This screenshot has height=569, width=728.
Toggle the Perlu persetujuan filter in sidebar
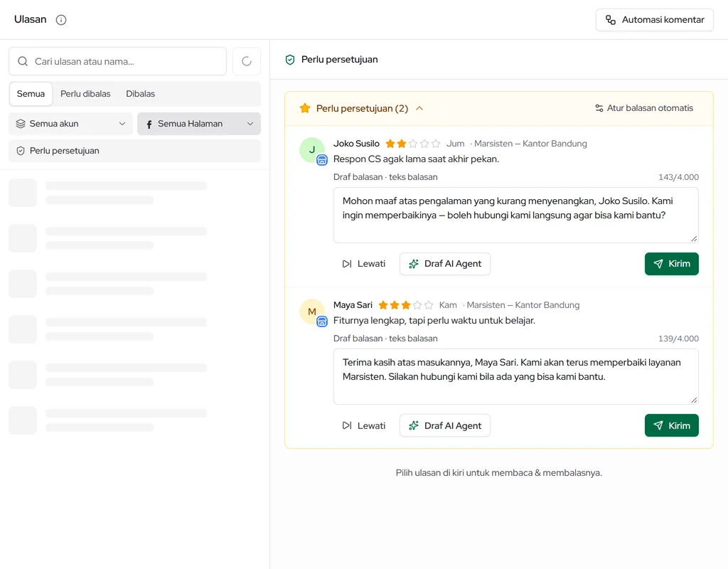(134, 151)
